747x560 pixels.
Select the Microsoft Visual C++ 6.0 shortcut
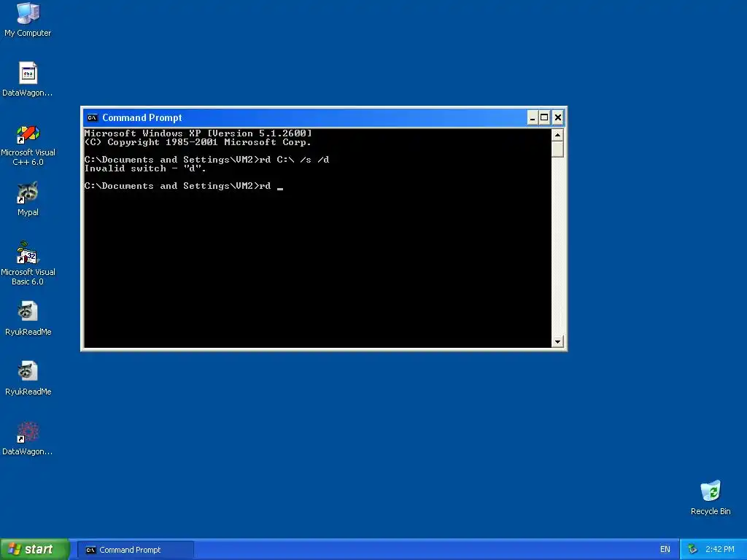[28, 145]
